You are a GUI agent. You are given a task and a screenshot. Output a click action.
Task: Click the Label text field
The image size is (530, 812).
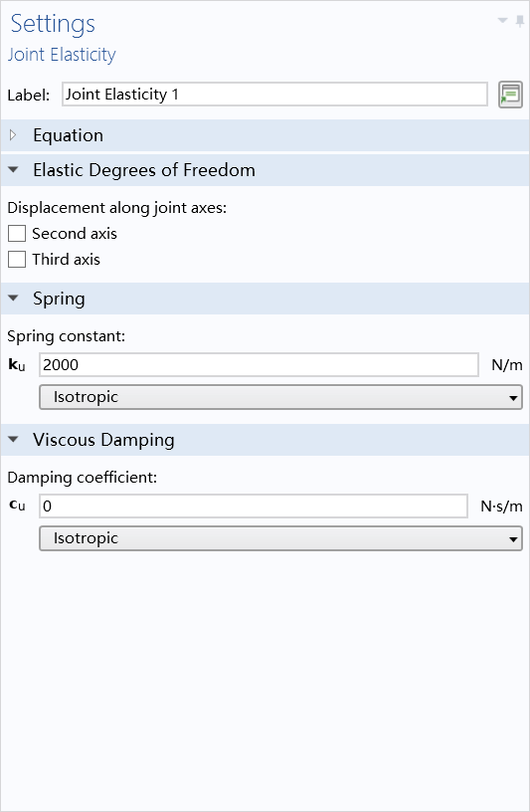click(274, 95)
